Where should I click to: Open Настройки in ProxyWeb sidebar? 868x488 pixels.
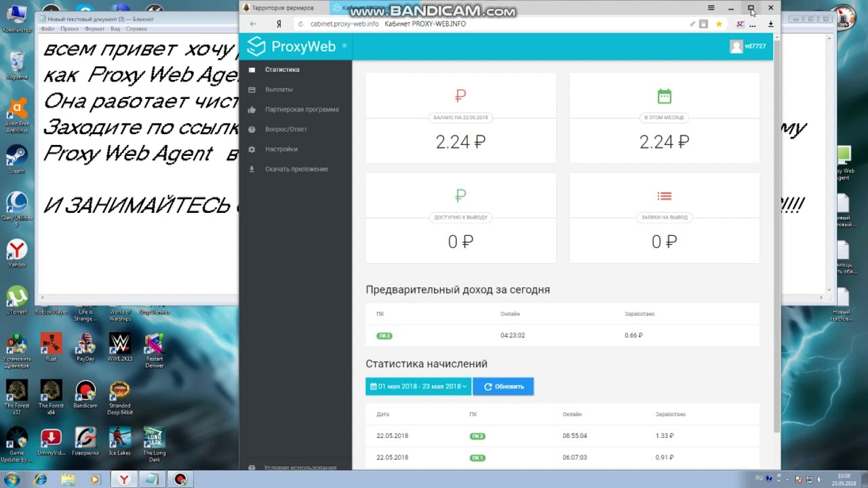click(281, 149)
